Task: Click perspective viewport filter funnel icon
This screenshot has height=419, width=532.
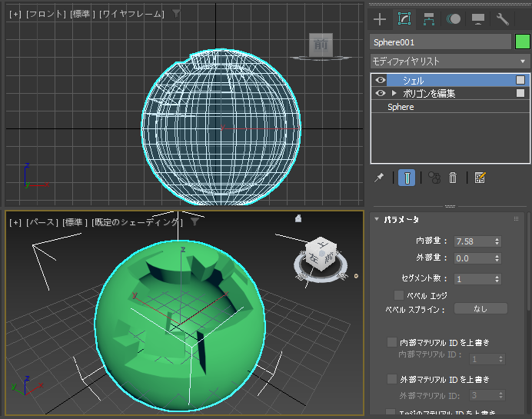Action: coord(195,222)
